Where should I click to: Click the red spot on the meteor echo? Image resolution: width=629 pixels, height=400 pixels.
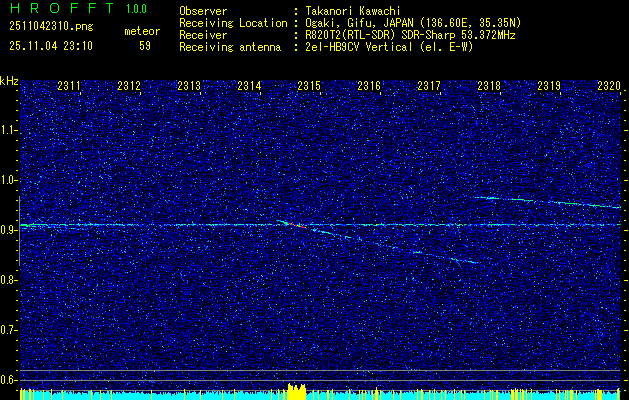click(x=297, y=226)
